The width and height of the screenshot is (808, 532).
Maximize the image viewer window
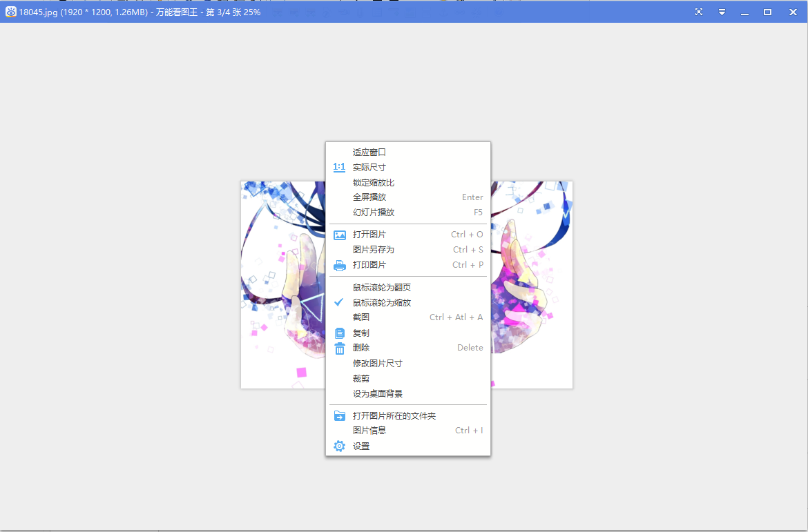coord(768,12)
